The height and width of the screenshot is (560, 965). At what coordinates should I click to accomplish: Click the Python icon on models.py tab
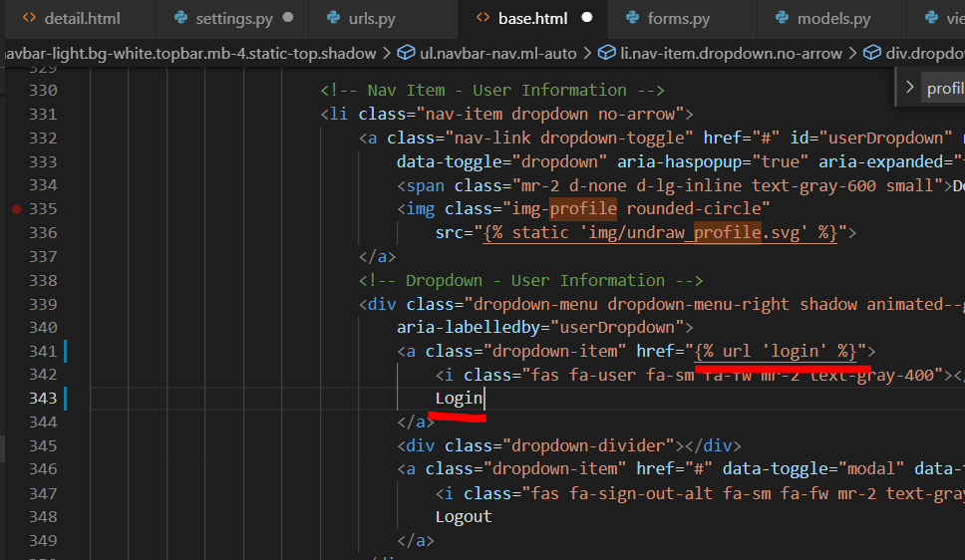783,18
